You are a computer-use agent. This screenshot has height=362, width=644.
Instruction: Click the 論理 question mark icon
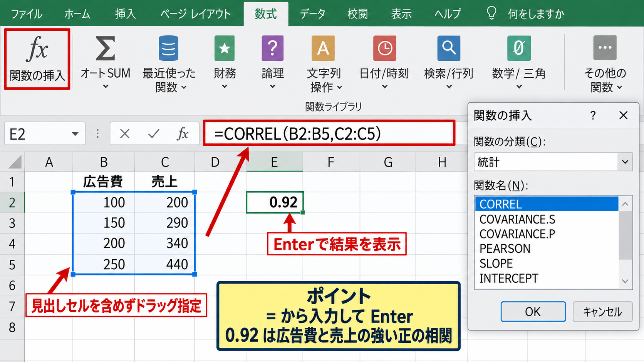click(272, 48)
